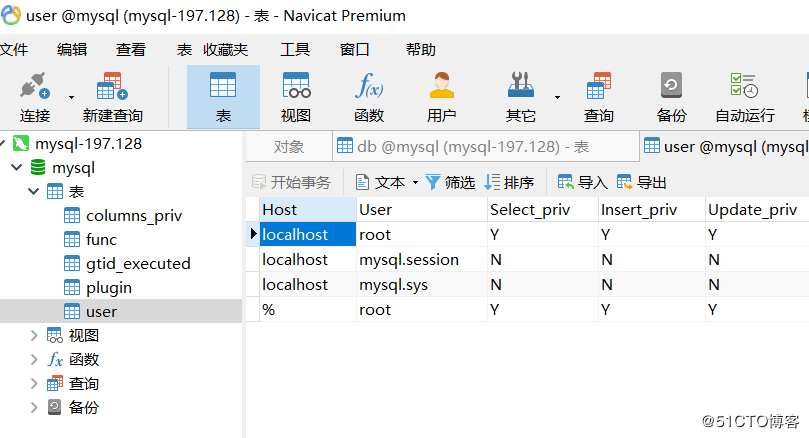Image resolution: width=809 pixels, height=438 pixels.
Task: Select 查询 item in tree
Action: [x=83, y=383]
